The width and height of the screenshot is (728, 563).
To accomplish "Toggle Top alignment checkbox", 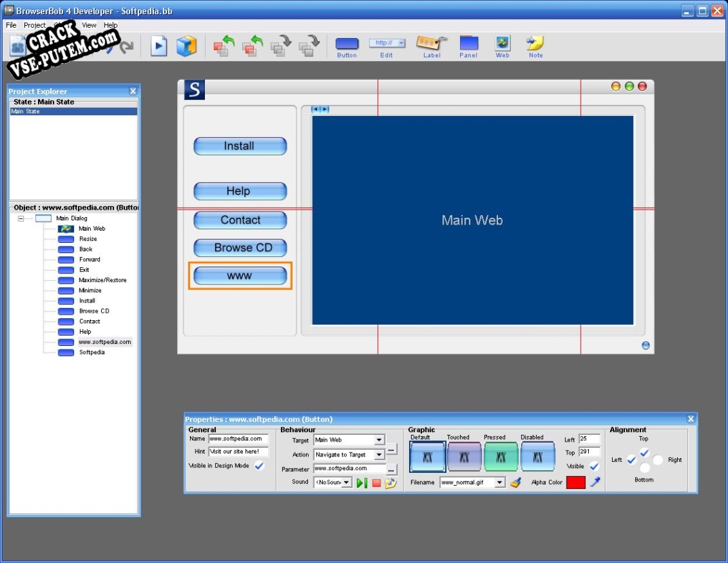I will coord(645,452).
